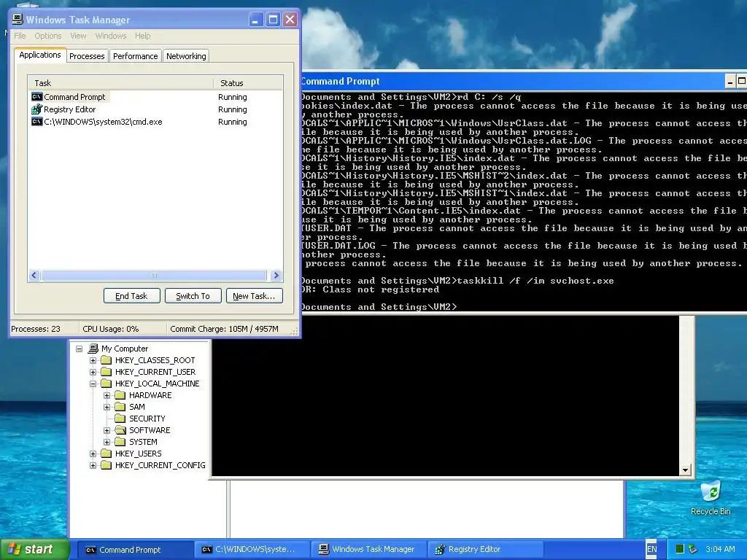Image resolution: width=747 pixels, height=560 pixels.
Task: Click the New Task... button
Action: tap(254, 296)
